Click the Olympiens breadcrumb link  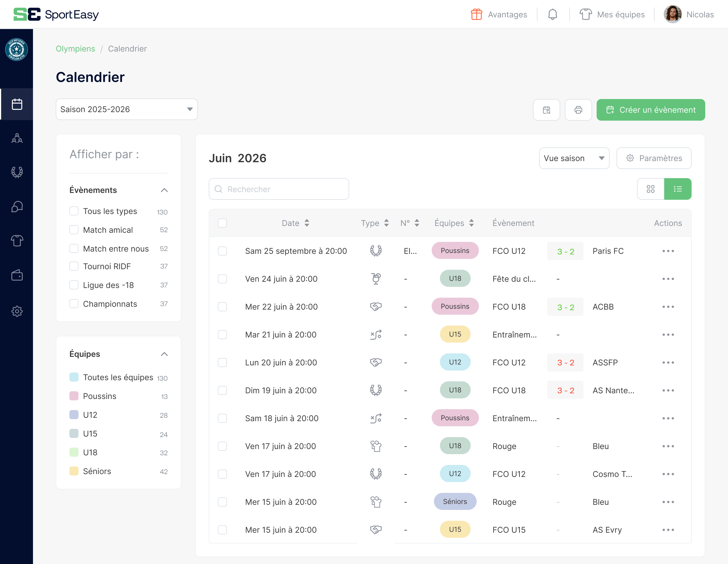(75, 49)
